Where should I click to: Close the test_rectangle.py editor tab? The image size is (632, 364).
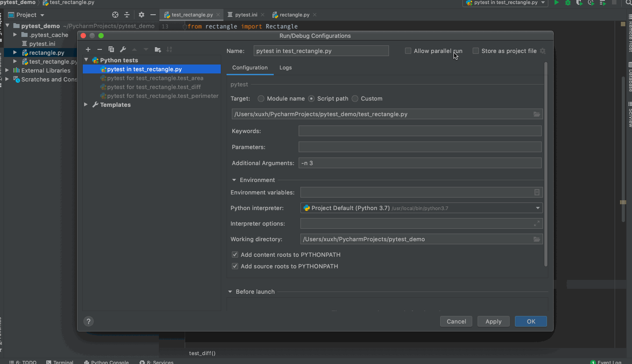pos(218,15)
